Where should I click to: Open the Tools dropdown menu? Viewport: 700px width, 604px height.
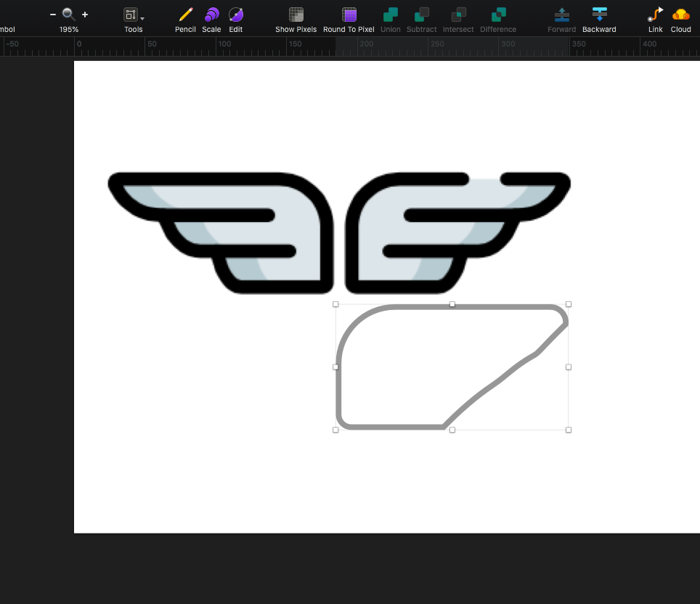click(x=134, y=15)
